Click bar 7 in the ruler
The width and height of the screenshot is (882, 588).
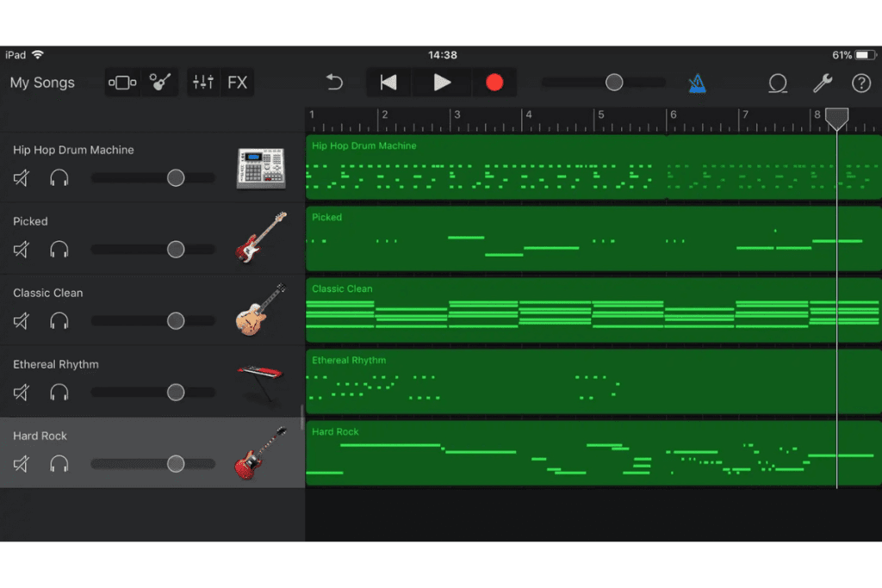pos(745,115)
